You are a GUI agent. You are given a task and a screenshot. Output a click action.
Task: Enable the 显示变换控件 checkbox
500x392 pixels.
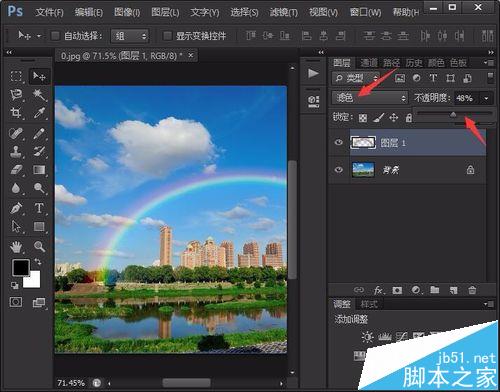pyautogui.click(x=167, y=36)
